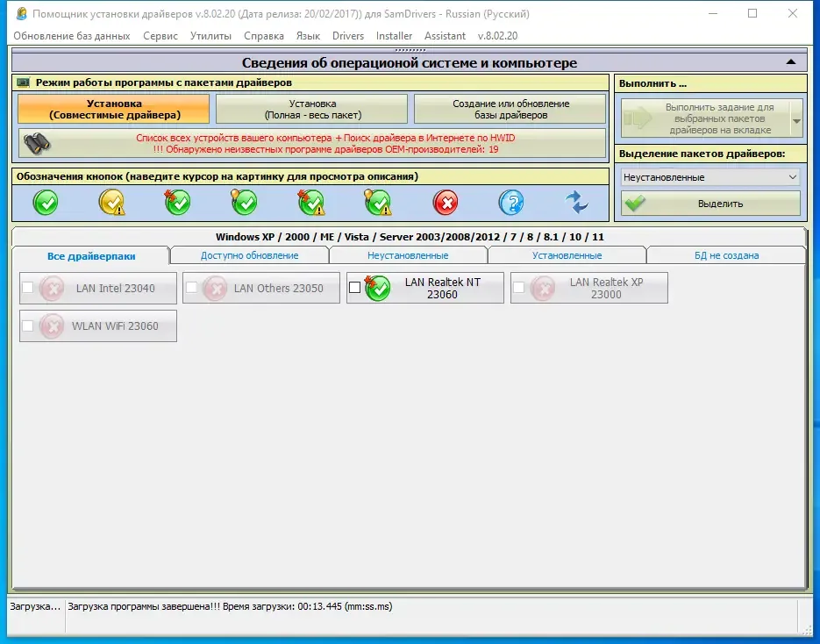Select Установка (Совместимые драйвера) mode
820x644 pixels.
[x=113, y=109]
